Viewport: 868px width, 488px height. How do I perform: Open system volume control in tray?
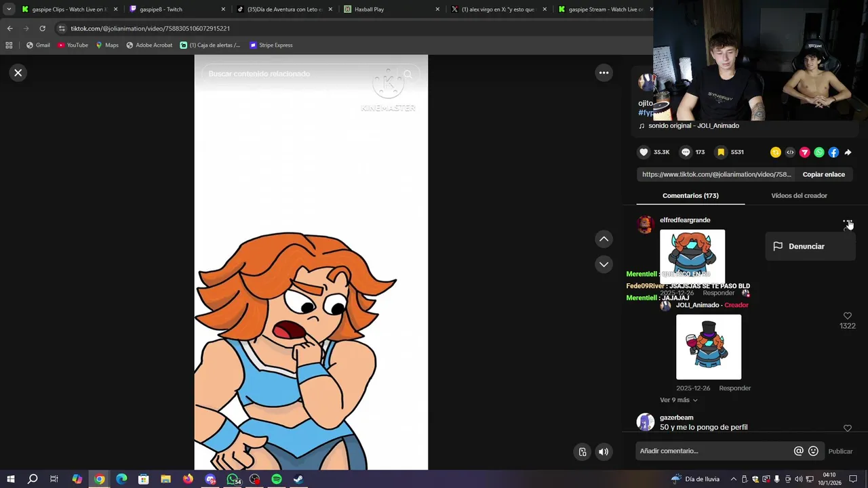pos(798,479)
